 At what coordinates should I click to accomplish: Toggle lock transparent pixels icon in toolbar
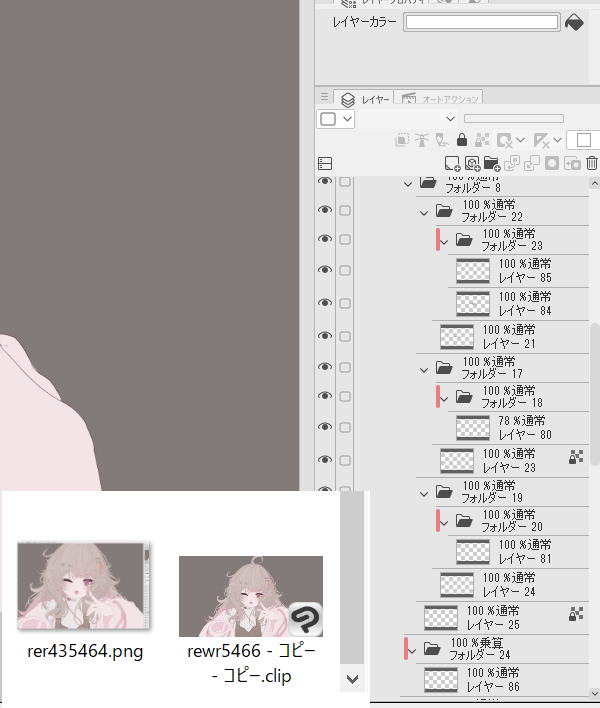click(482, 140)
